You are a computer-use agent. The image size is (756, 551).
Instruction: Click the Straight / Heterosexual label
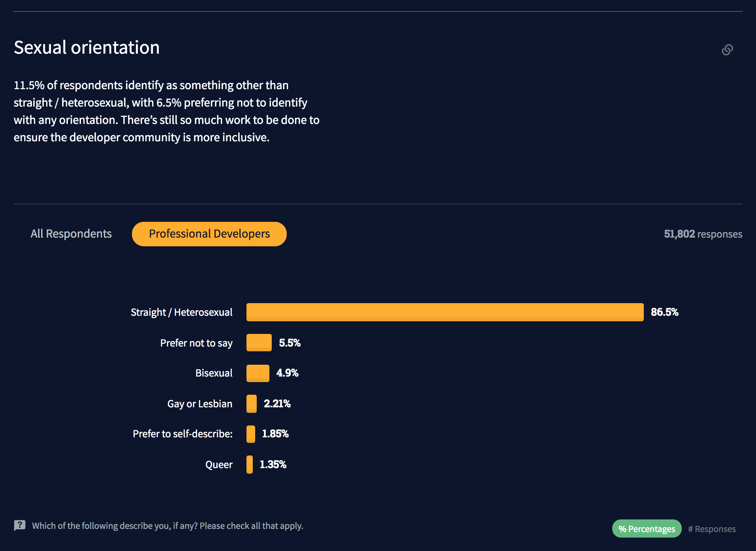click(x=181, y=312)
